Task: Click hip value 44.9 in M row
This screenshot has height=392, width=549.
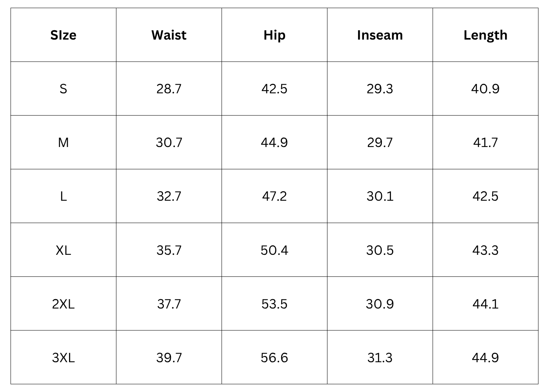Action: point(274,142)
